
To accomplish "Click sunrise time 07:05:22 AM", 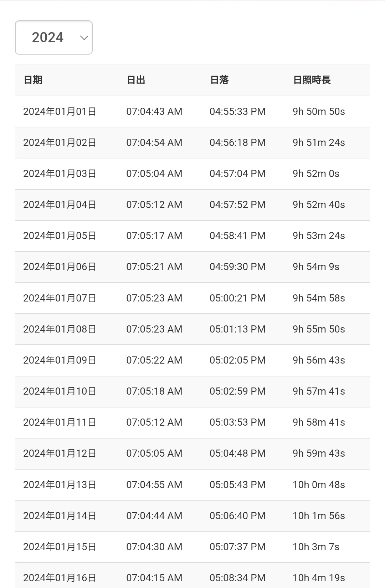I will (x=154, y=360).
